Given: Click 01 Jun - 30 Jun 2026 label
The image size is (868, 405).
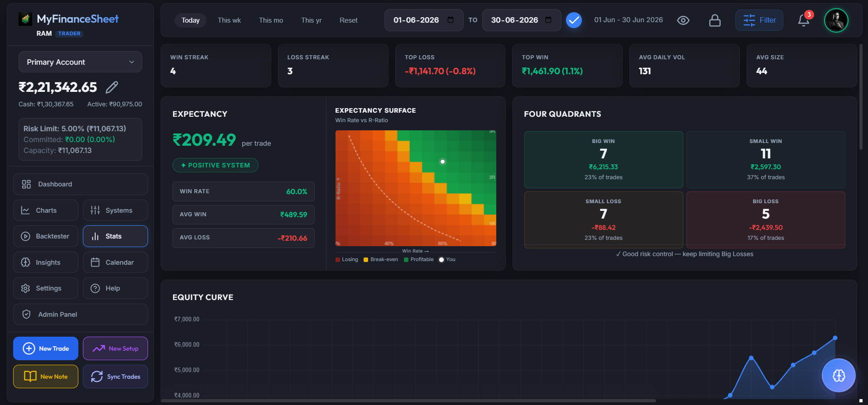Looking at the screenshot, I should (628, 20).
